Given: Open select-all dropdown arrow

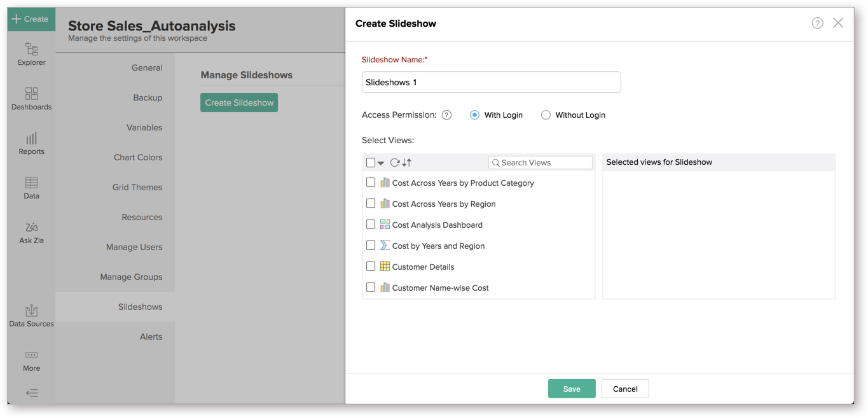Looking at the screenshot, I should point(381,164).
